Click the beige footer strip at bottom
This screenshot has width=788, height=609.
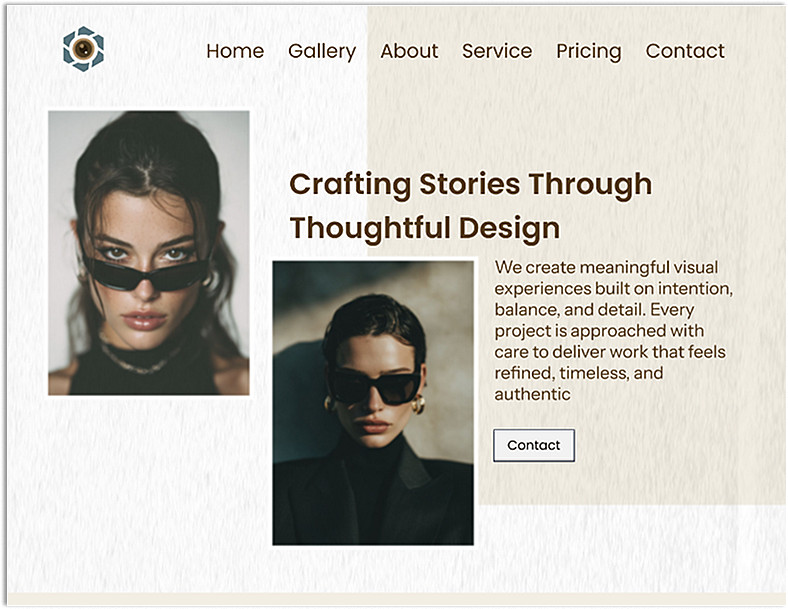[x=394, y=598]
